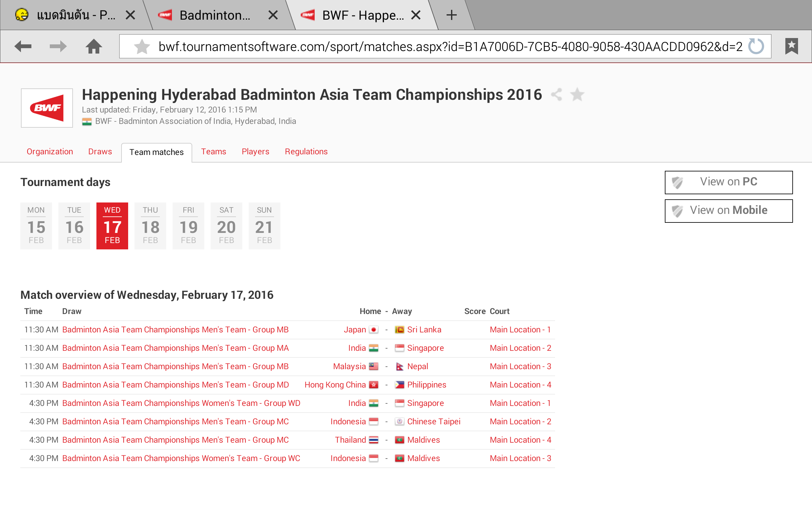The width and height of the screenshot is (812, 507).
Task: Switch to the Draws tab
Action: coord(100,151)
